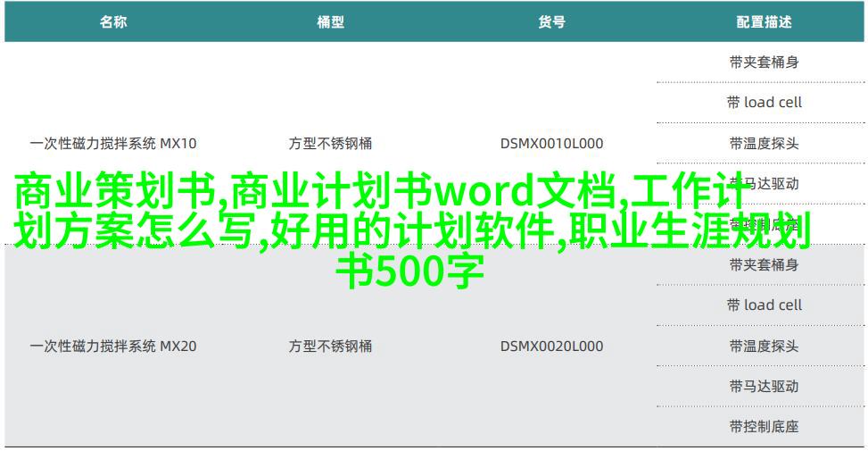The height and width of the screenshot is (451, 868).
Task: Select 带马达驱动 in the MX10 row
Action: (x=763, y=183)
